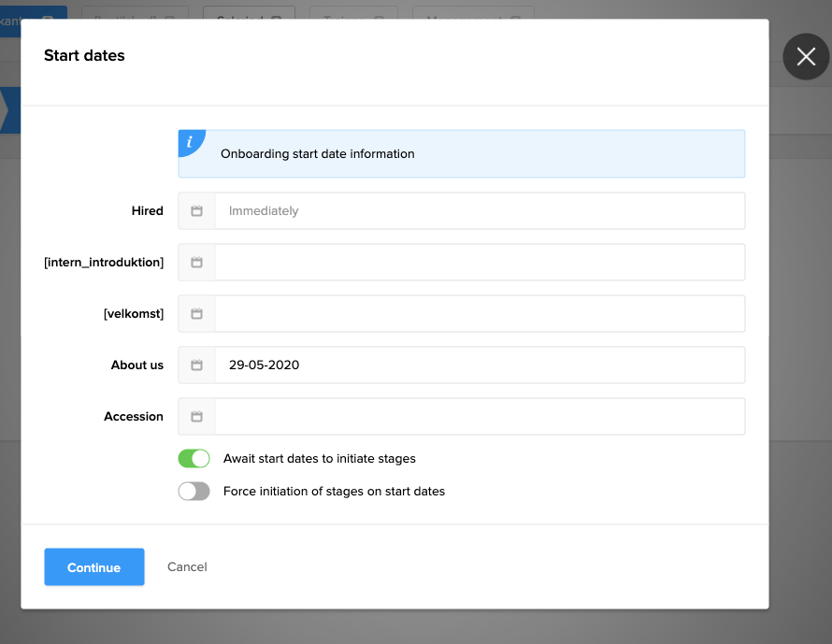Click the 'Force initiation of stages' label text
Image resolution: width=832 pixels, height=644 pixels.
coord(334,492)
